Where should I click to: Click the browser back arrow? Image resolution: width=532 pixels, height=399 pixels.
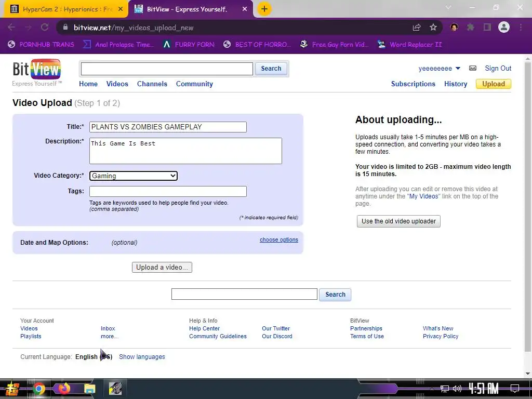point(11,28)
